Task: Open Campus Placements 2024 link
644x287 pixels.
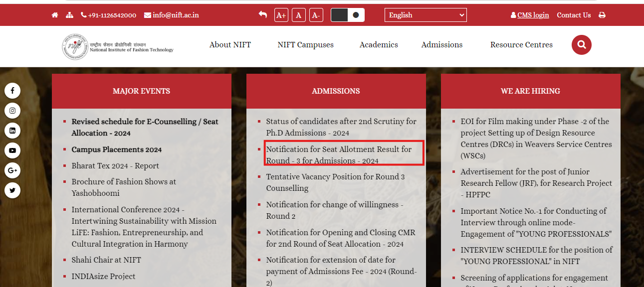Action: (116, 149)
